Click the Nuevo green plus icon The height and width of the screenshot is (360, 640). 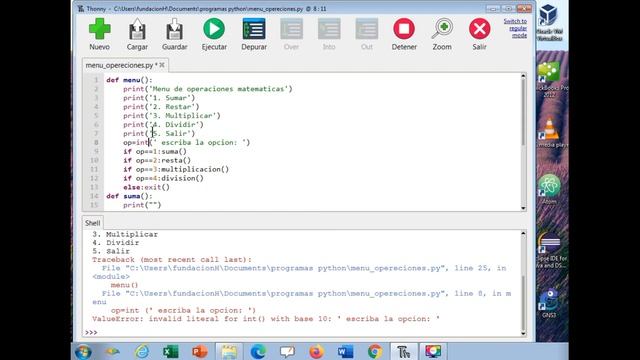click(x=100, y=29)
